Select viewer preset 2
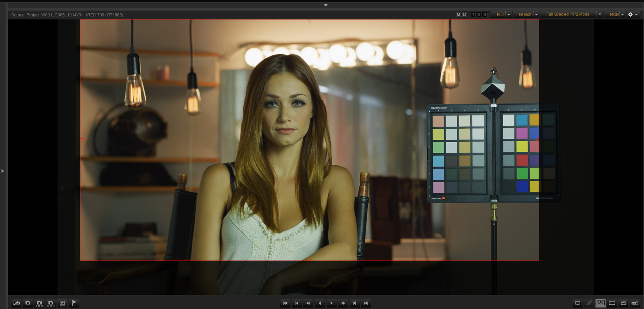This screenshot has height=309, width=644. pyautogui.click(x=478, y=15)
